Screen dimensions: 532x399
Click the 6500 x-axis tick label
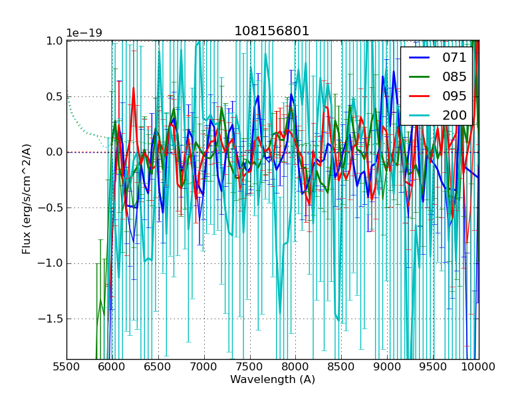point(158,366)
